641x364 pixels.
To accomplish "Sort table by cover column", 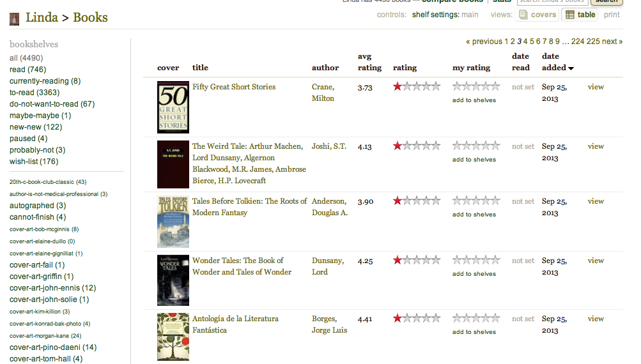I will pos(168,68).
